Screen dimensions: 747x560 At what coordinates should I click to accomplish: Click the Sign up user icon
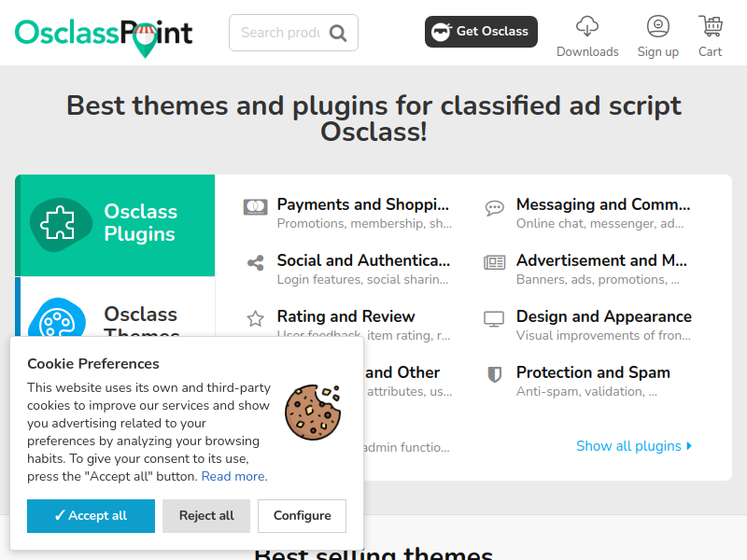tap(658, 26)
